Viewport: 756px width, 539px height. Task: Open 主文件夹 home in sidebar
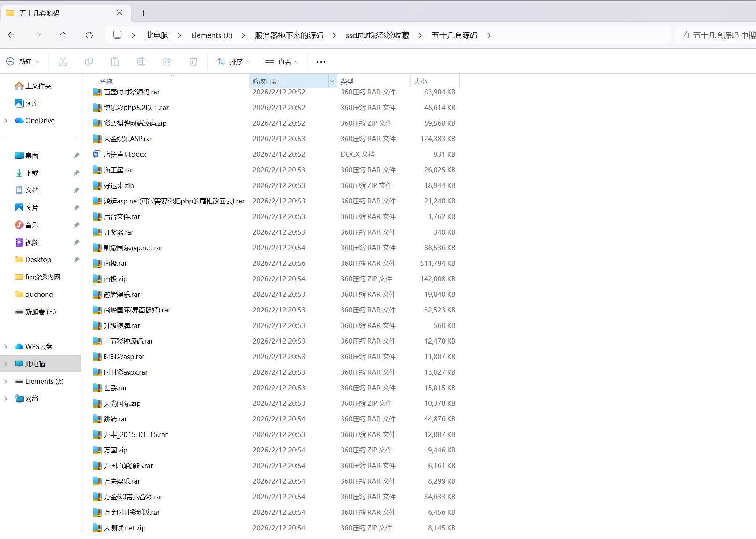33,86
